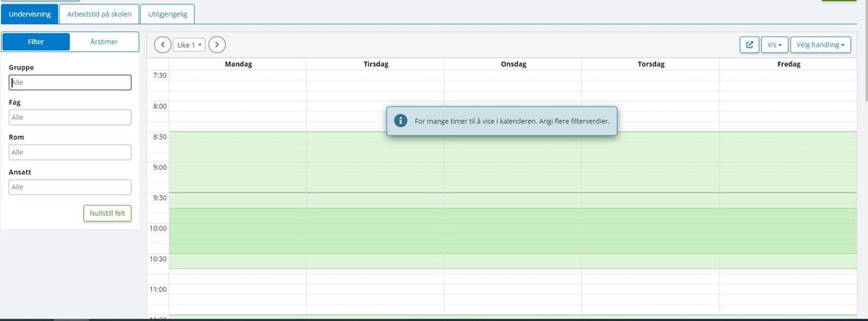Click info icon in notification message

(x=401, y=121)
